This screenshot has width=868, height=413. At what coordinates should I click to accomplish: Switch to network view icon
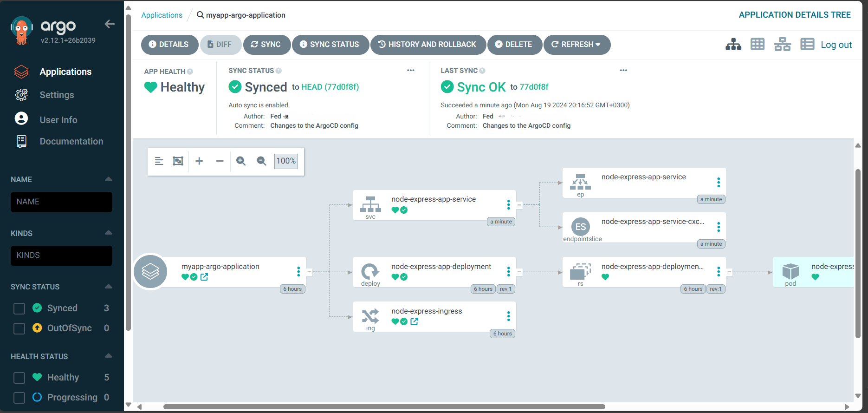pos(782,44)
